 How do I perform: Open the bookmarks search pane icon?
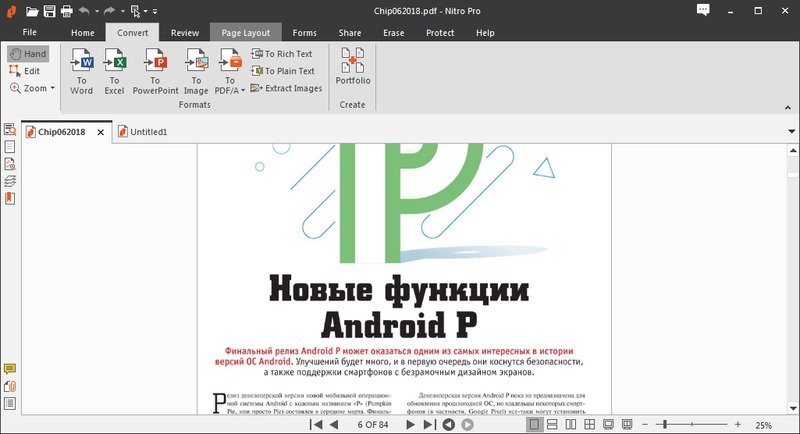tap(10, 164)
